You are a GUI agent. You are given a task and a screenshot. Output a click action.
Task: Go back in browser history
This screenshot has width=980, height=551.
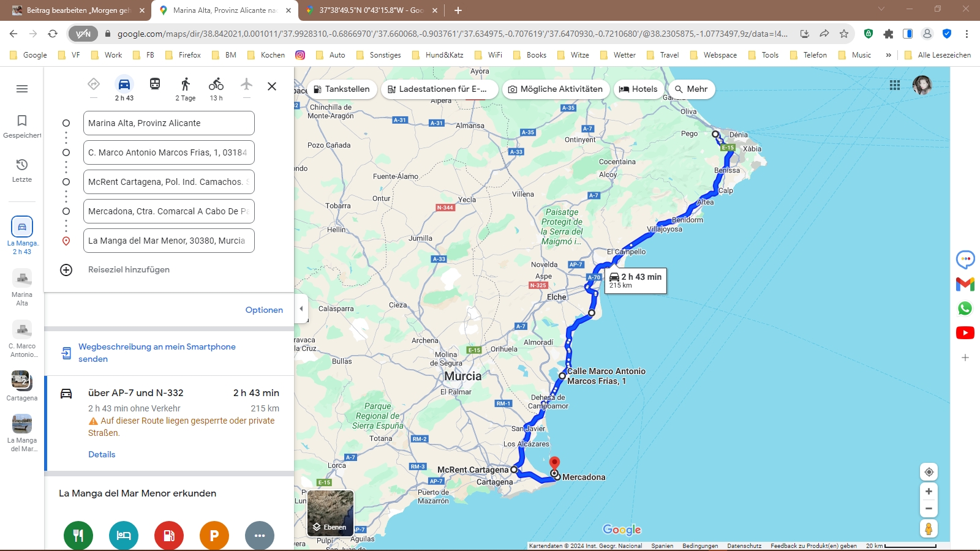pos(13,34)
